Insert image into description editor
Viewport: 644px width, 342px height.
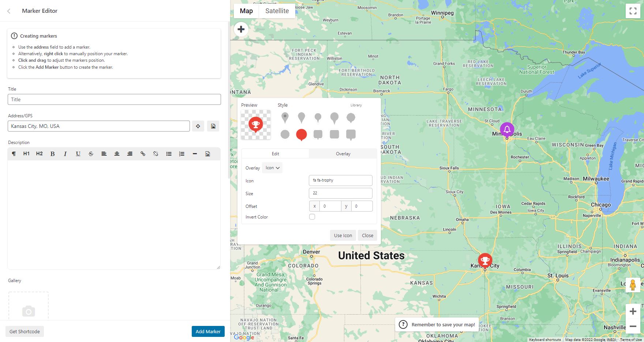click(207, 154)
